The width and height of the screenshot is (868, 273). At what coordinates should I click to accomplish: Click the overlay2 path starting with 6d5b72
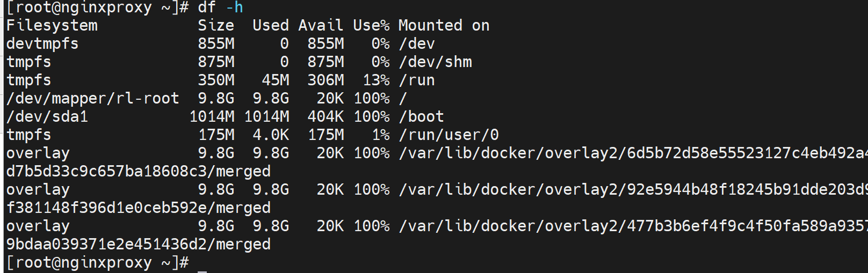(x=633, y=153)
